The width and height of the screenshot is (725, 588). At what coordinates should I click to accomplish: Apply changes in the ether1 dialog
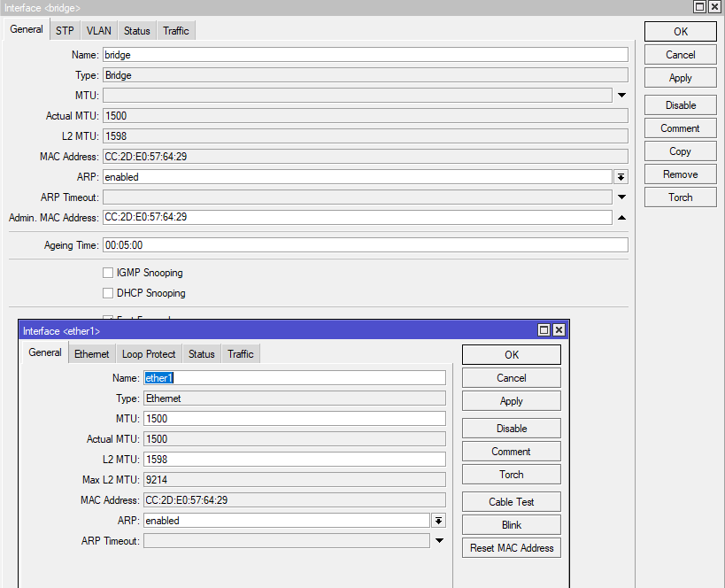coord(511,400)
